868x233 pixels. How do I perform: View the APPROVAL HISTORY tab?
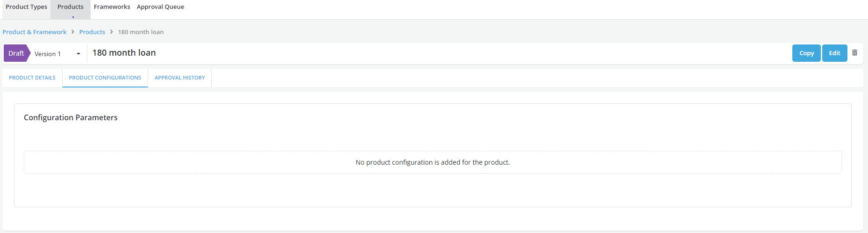click(180, 78)
